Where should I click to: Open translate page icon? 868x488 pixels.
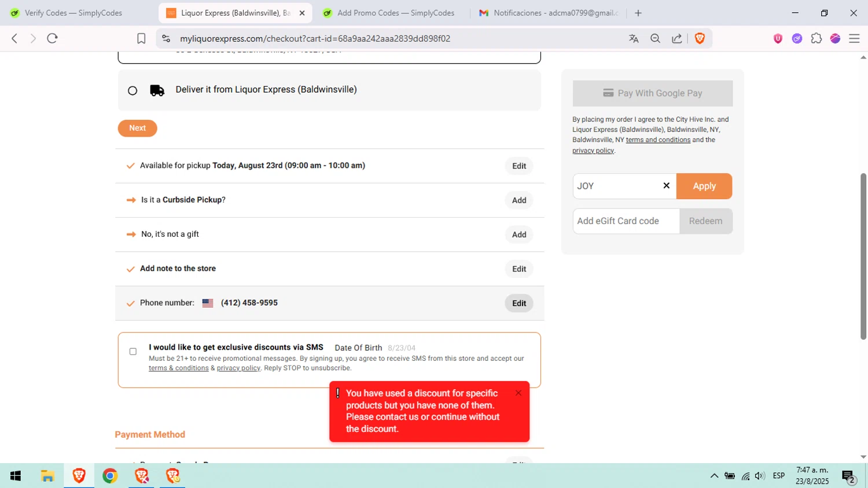click(634, 38)
